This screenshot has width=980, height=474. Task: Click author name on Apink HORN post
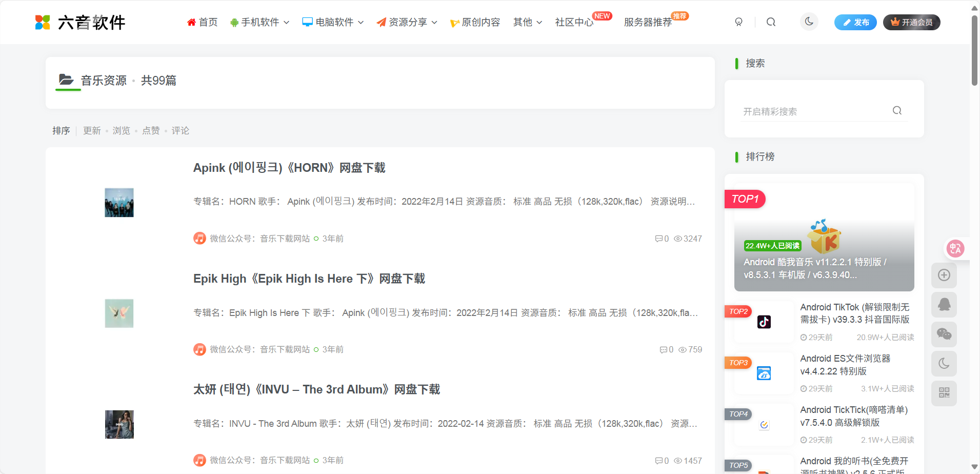[259, 239]
